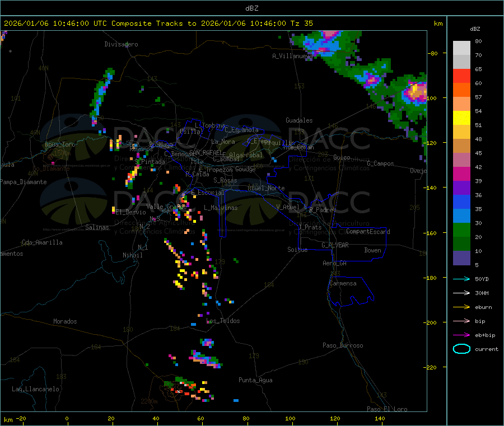The height and width of the screenshot is (426, 504).
Task: Click the G_ALVEAR map label
Action: pyautogui.click(x=335, y=245)
